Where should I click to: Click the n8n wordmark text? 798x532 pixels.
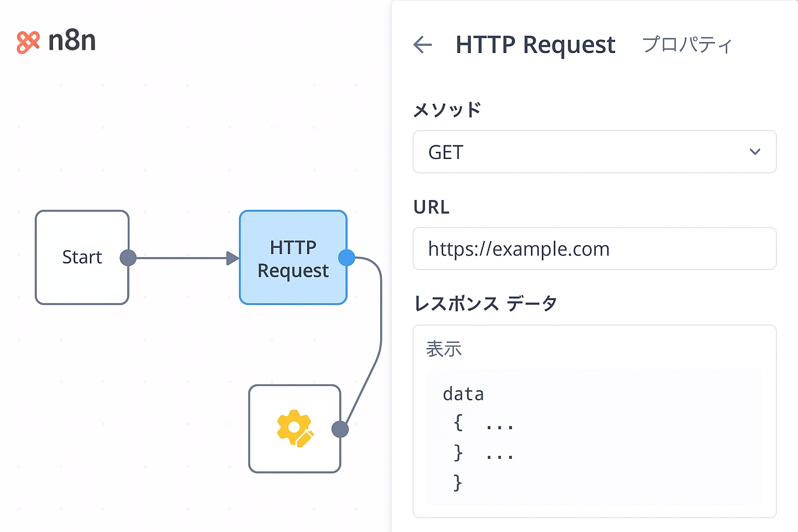coord(72,41)
